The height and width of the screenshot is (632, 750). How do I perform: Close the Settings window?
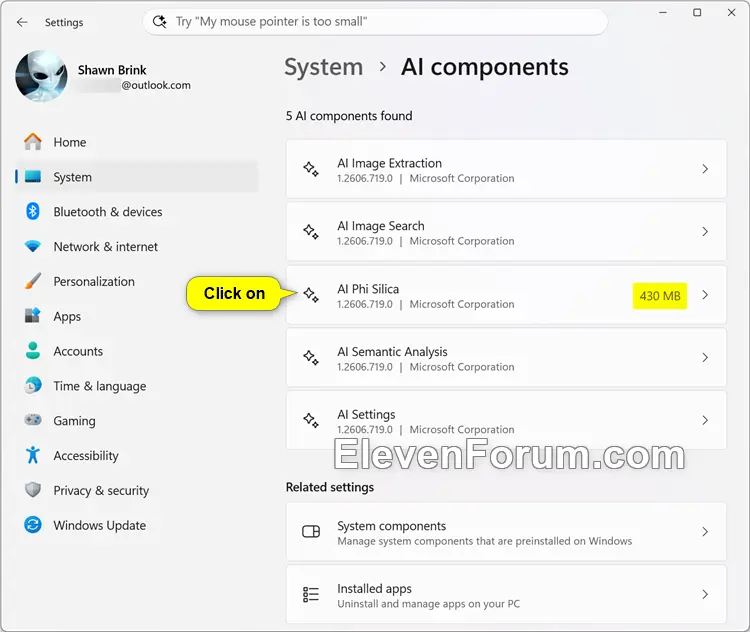pos(731,12)
